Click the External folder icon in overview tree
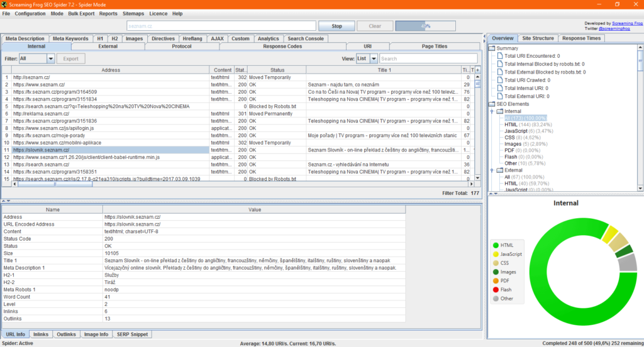This screenshot has height=347, width=644. (x=499, y=170)
